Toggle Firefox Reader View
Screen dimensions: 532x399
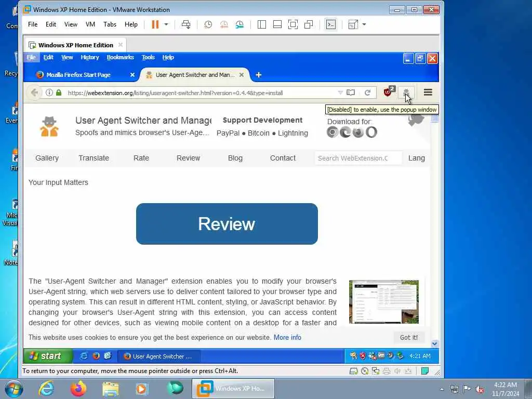tap(351, 92)
